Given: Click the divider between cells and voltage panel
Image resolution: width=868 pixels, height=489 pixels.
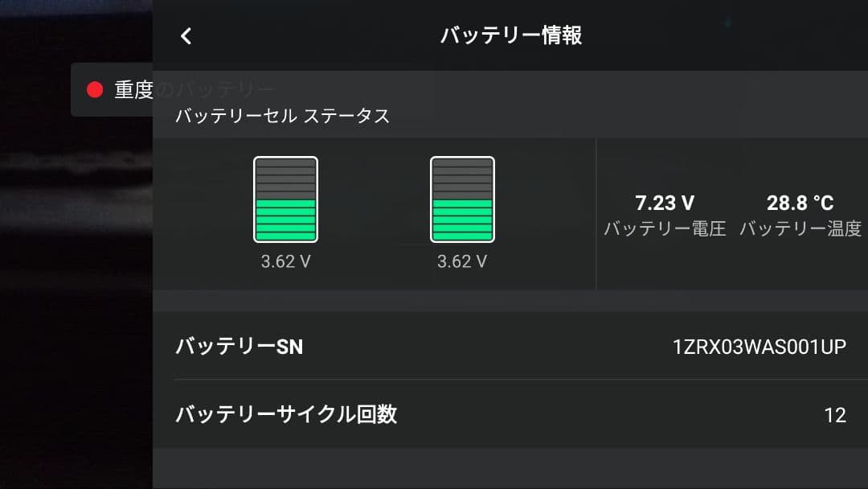Looking at the screenshot, I should pos(597,213).
